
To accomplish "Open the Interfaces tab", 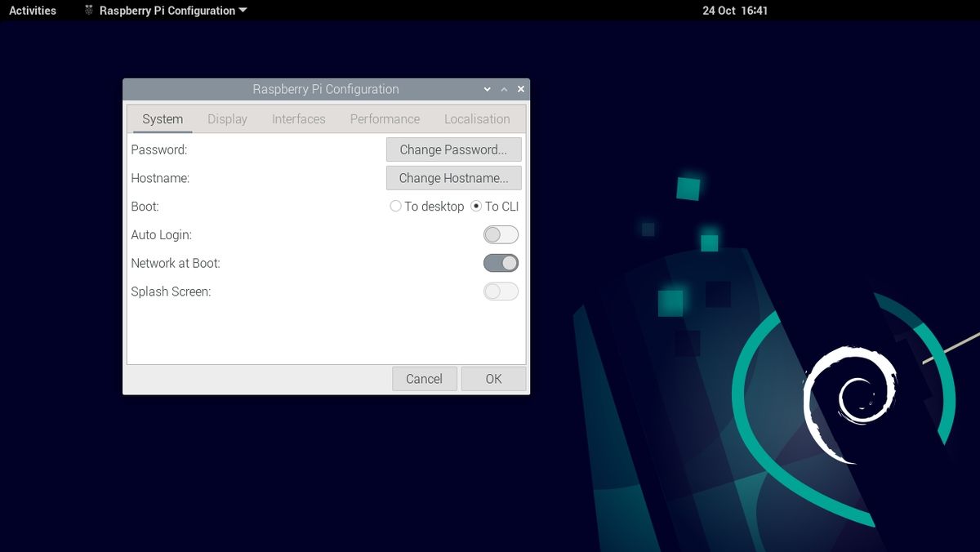I will [x=298, y=118].
